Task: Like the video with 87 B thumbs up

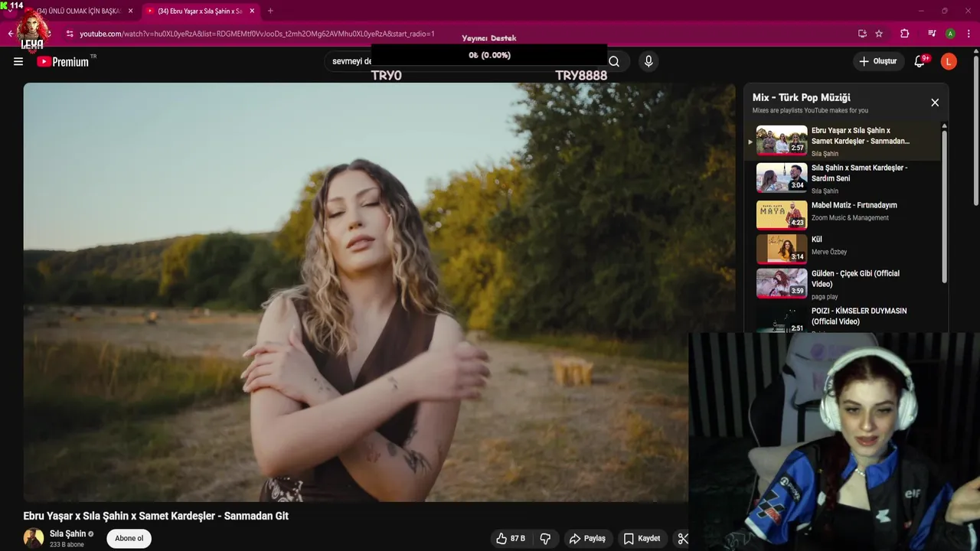Action: (x=511, y=539)
